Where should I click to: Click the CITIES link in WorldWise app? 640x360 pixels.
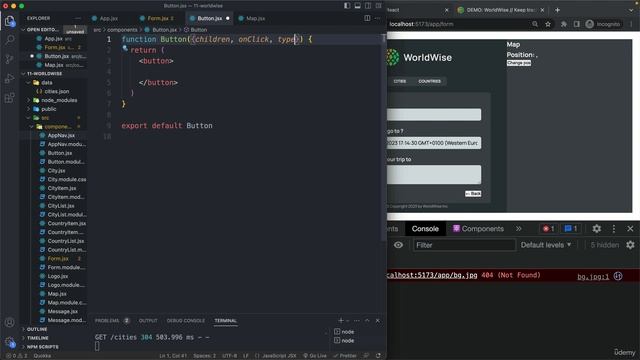[400, 81]
